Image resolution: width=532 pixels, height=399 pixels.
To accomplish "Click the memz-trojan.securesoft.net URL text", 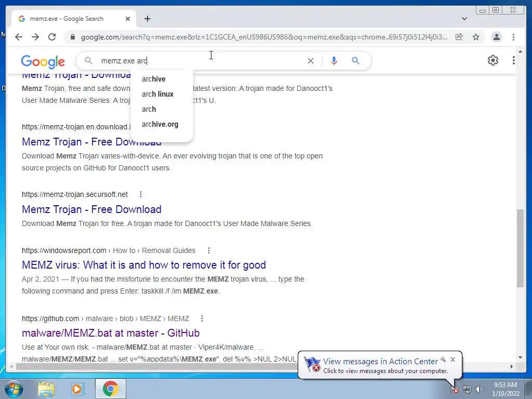I will point(75,194).
